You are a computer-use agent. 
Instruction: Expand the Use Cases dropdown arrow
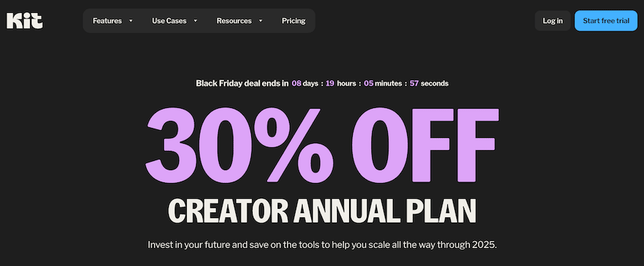click(x=195, y=21)
